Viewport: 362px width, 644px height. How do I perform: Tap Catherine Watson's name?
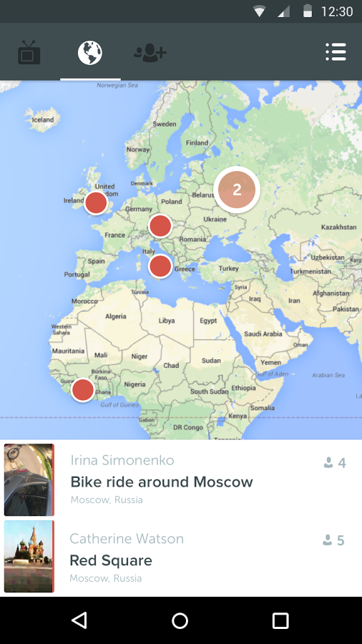pyautogui.click(x=127, y=538)
